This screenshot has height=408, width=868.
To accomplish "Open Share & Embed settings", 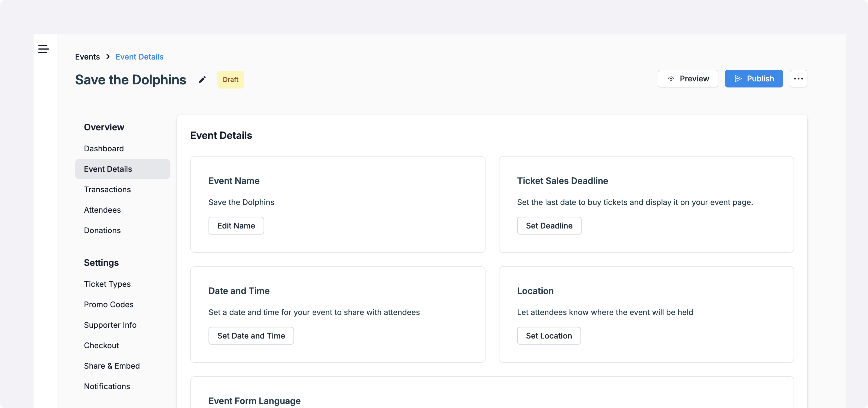I will pyautogui.click(x=112, y=366).
